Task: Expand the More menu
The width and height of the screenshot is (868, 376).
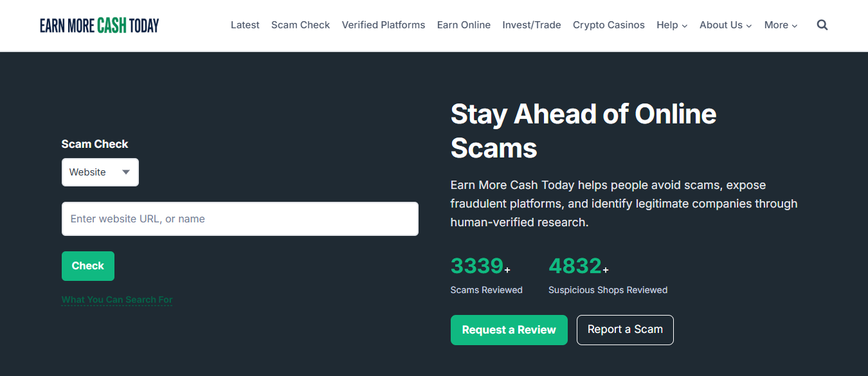Action: coord(781,25)
